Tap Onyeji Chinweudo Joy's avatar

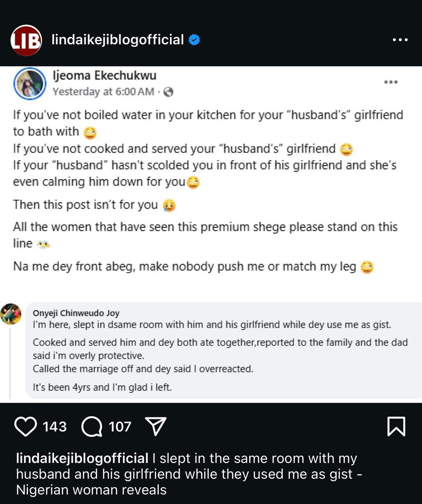tap(11, 314)
